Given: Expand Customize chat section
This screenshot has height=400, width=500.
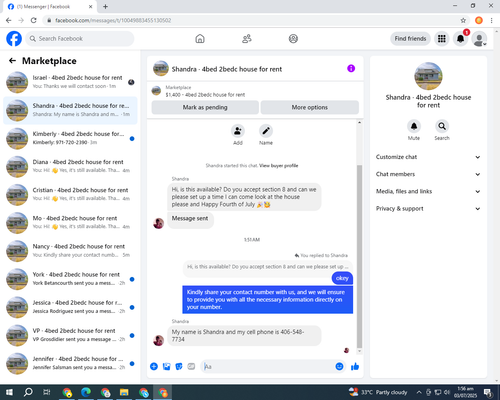Looking at the screenshot, I should pos(428,157).
